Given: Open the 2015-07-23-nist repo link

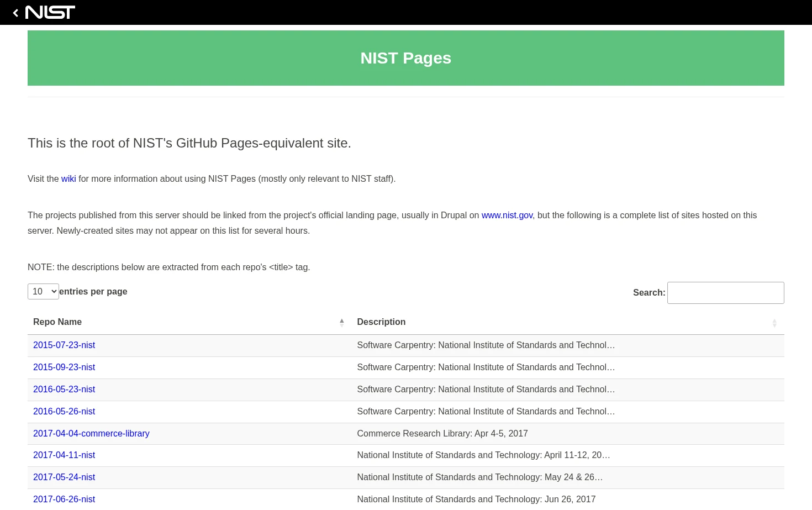Looking at the screenshot, I should coord(64,345).
